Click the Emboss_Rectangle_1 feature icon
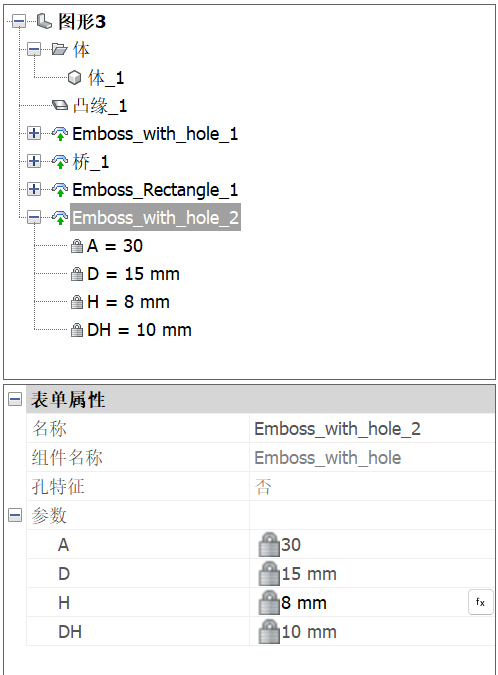 coord(60,189)
